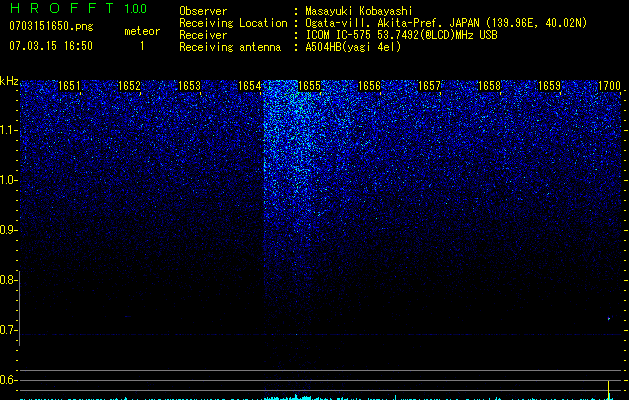Click the meteor label
The image size is (629, 400).
click(x=142, y=31)
